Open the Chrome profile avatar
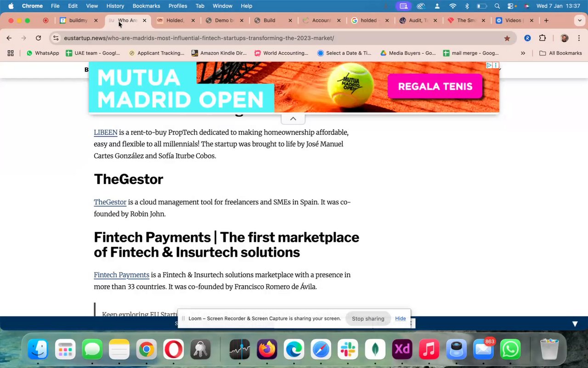 565,38
